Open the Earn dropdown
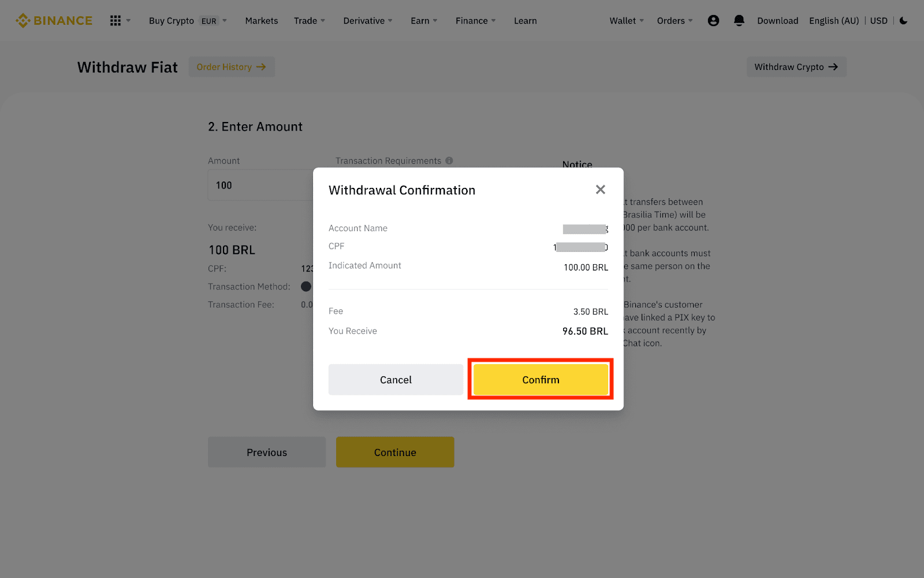924x578 pixels. click(x=424, y=21)
